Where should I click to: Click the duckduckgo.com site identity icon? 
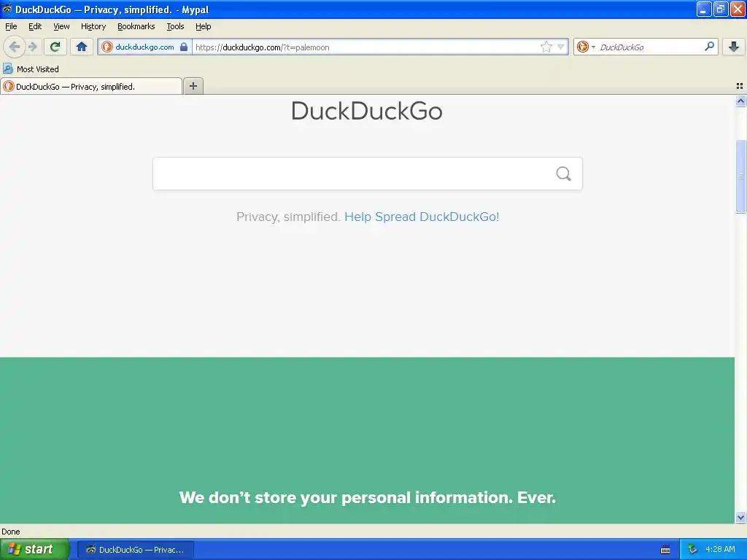click(107, 47)
